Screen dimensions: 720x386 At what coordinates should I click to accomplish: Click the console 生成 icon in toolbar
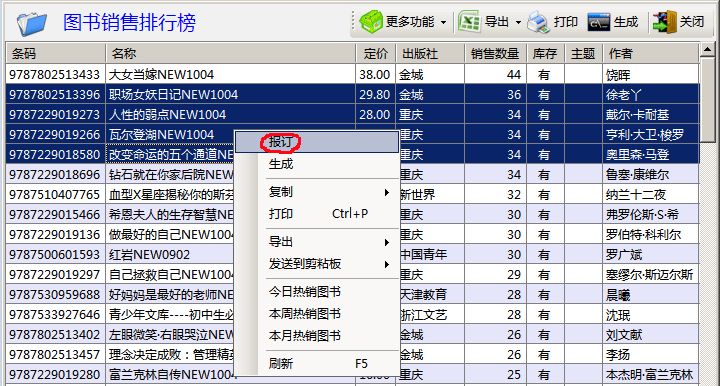tap(599, 22)
